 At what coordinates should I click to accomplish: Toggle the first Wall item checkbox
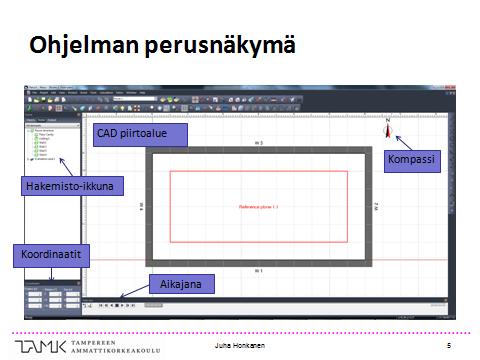coord(36,142)
